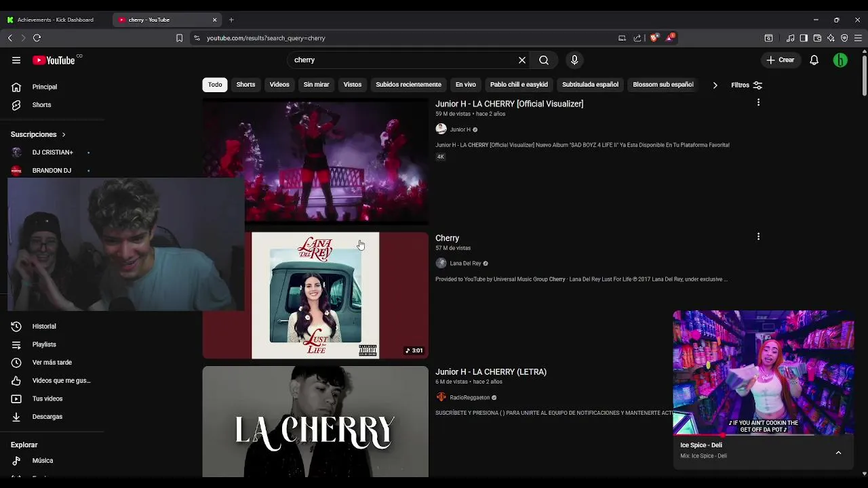Expand the Suscripciones section
Viewport: 868px width, 488px height.
(38, 135)
